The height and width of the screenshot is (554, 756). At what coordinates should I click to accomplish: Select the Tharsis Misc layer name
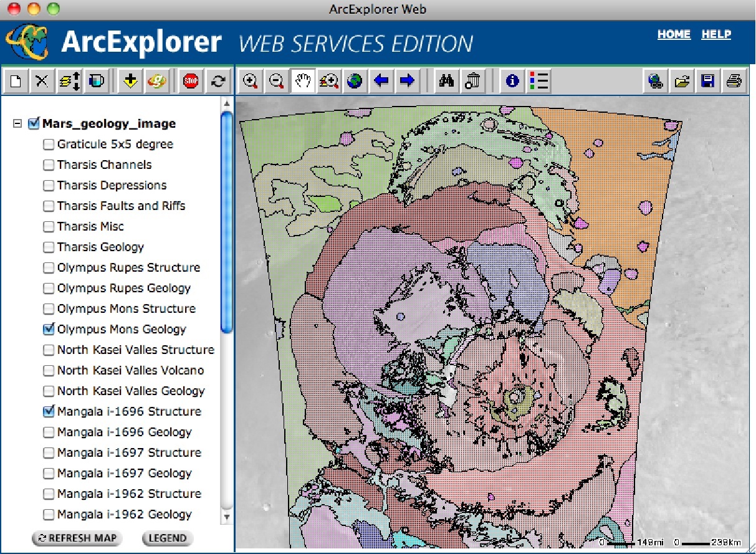tap(90, 227)
